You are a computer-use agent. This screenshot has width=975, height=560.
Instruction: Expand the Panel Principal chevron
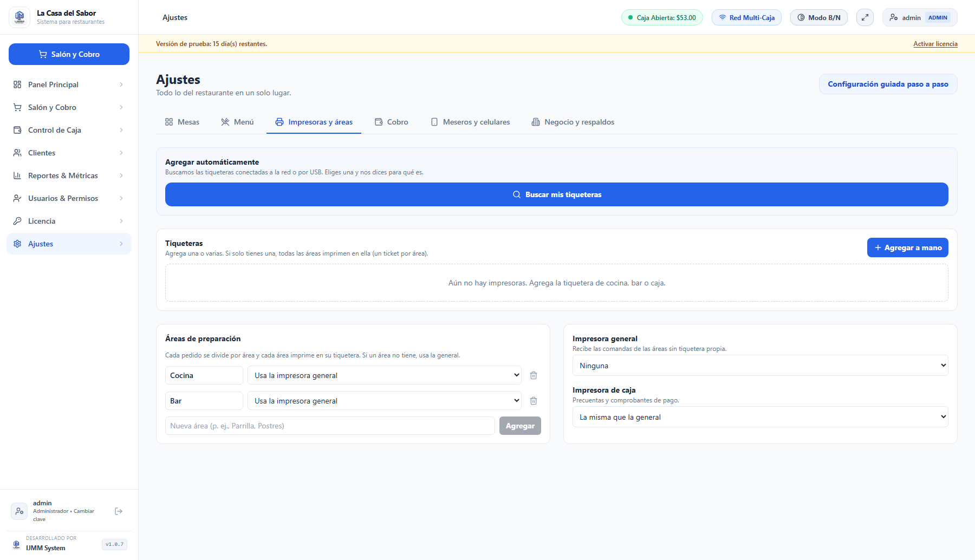121,84
